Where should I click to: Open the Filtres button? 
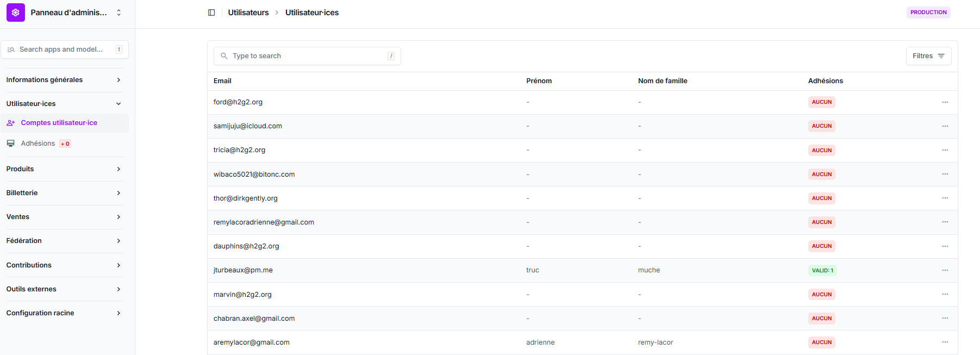point(928,56)
